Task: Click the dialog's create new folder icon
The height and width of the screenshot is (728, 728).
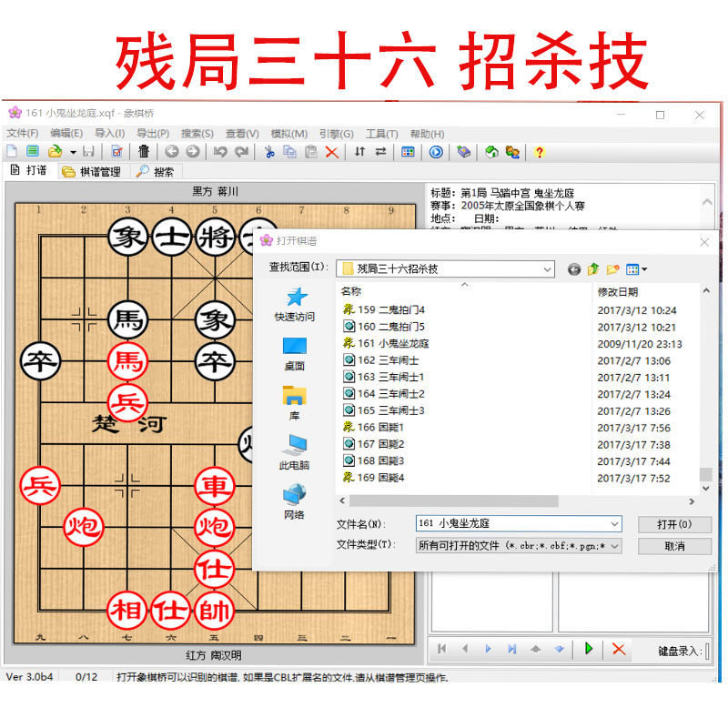Action: (612, 268)
